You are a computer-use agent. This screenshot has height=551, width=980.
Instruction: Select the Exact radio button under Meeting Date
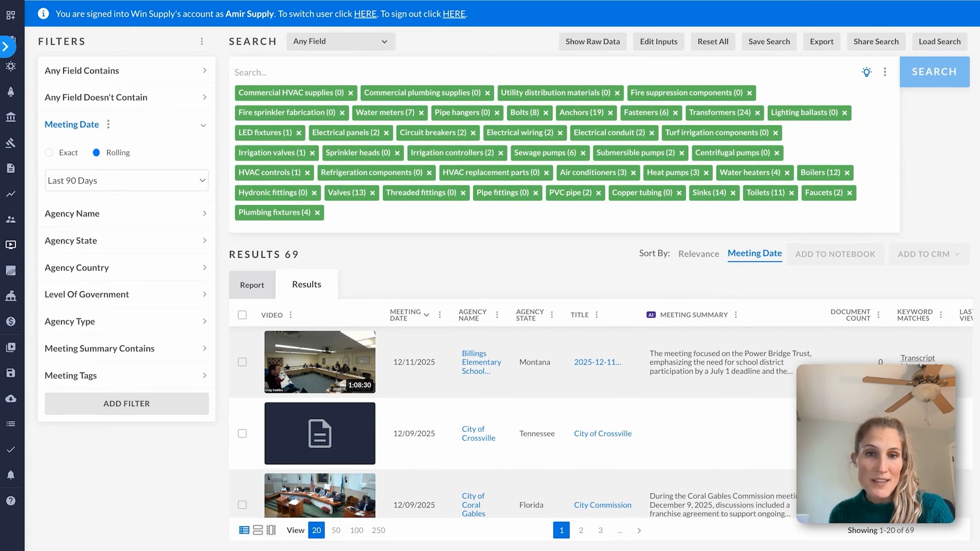[x=49, y=153]
